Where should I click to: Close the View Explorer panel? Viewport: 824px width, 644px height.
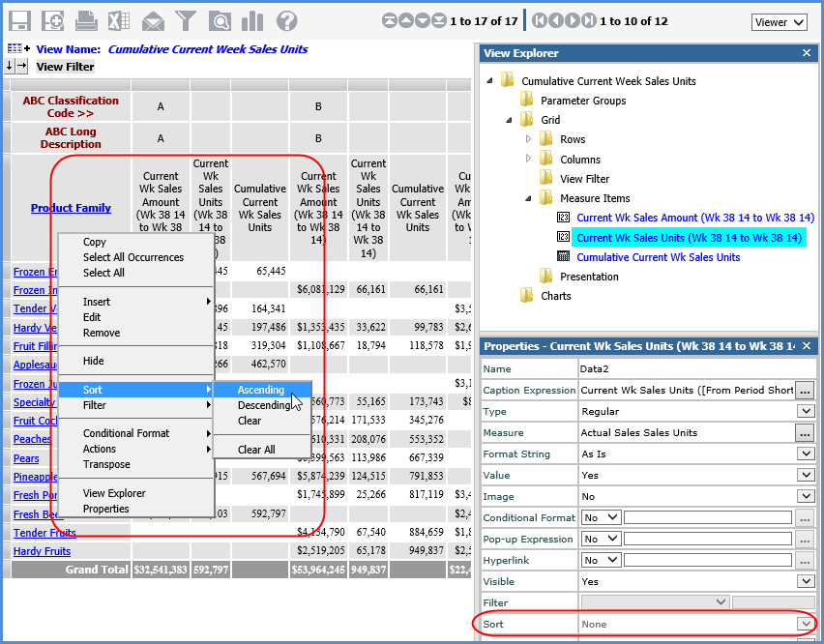click(807, 53)
